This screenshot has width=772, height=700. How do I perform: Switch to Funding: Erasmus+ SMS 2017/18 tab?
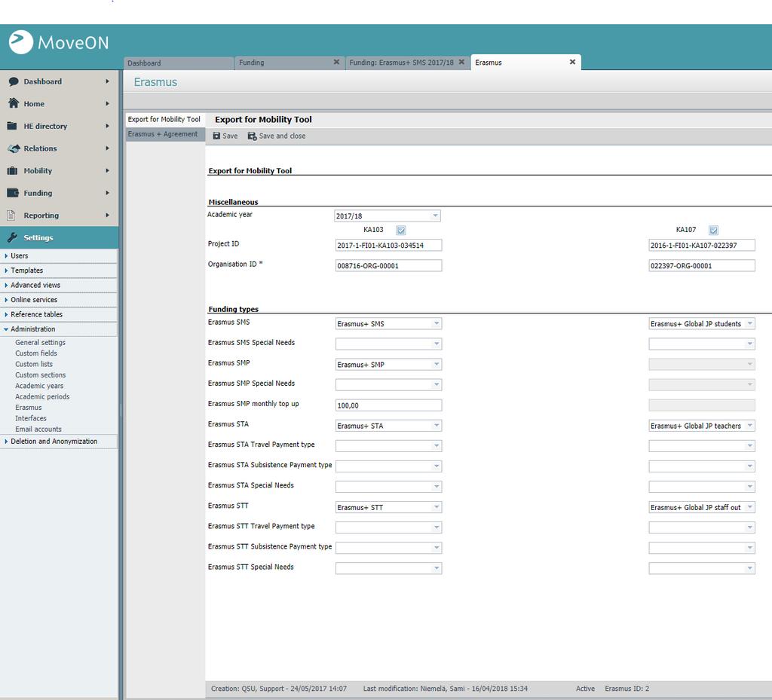coord(408,63)
